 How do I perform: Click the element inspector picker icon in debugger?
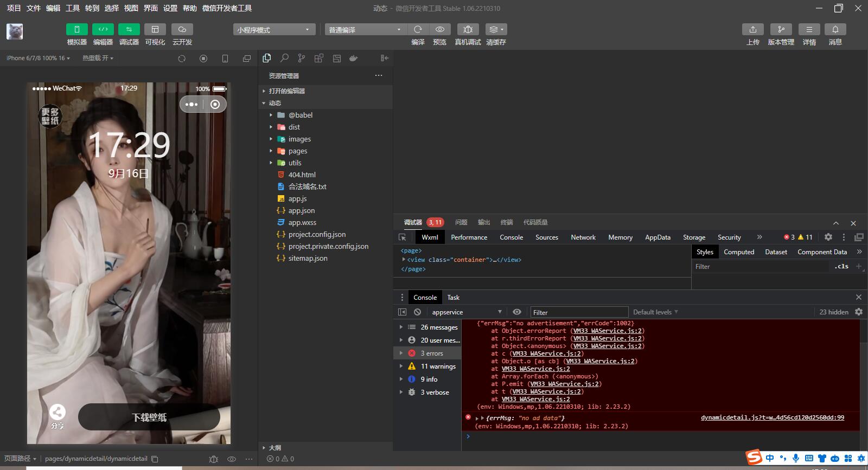coord(403,237)
